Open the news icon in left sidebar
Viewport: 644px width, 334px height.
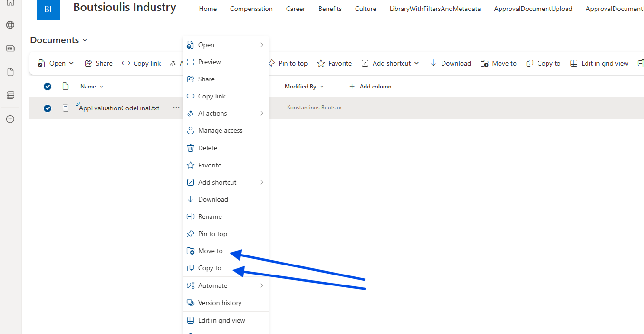(10, 48)
